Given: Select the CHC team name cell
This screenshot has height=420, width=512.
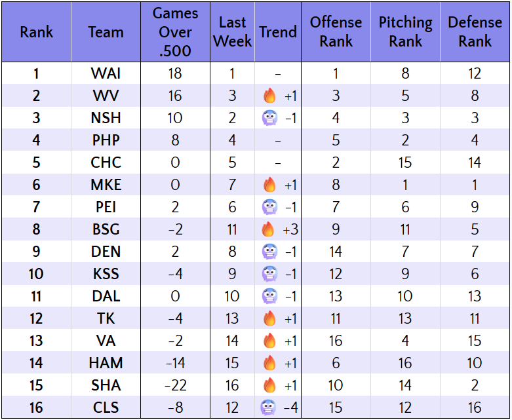Looking at the screenshot, I should point(106,163).
